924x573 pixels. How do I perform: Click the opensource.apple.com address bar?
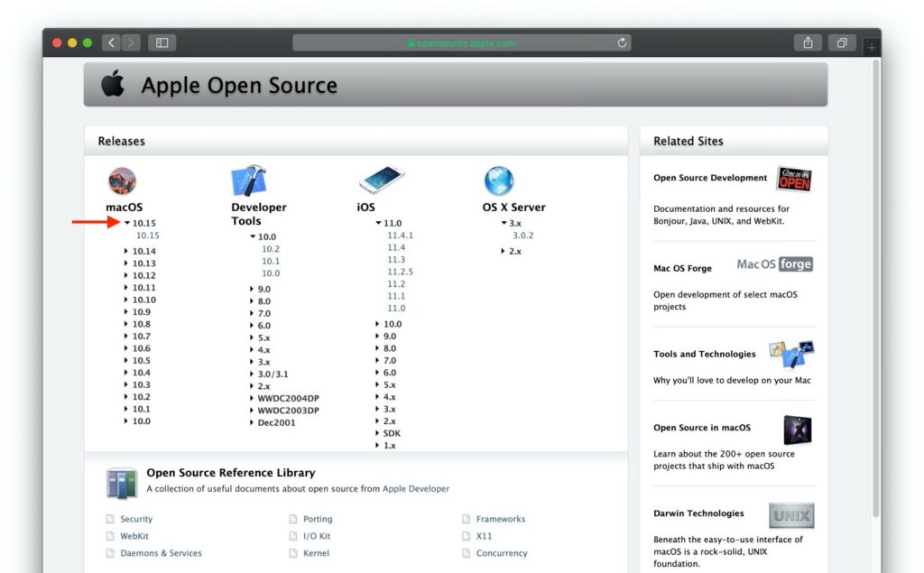coord(461,42)
